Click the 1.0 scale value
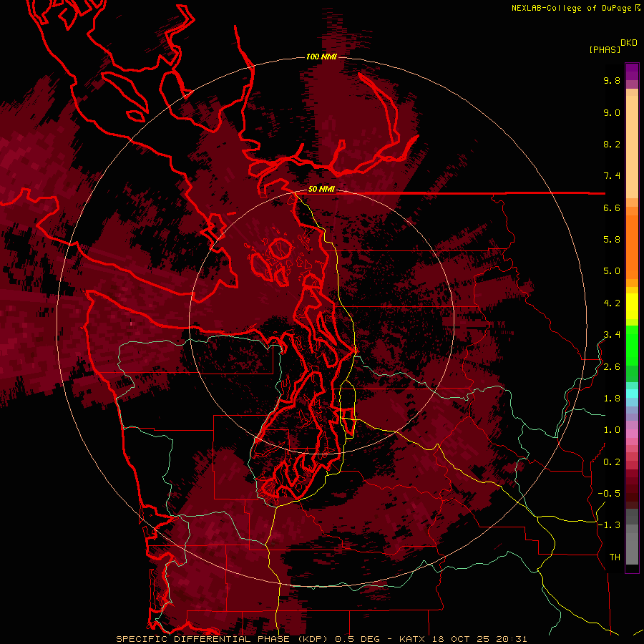 click(612, 430)
